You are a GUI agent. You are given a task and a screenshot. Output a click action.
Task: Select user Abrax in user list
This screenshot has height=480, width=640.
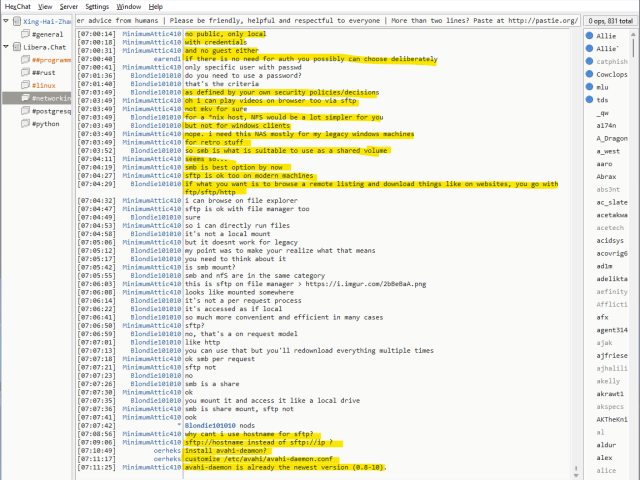[606, 177]
